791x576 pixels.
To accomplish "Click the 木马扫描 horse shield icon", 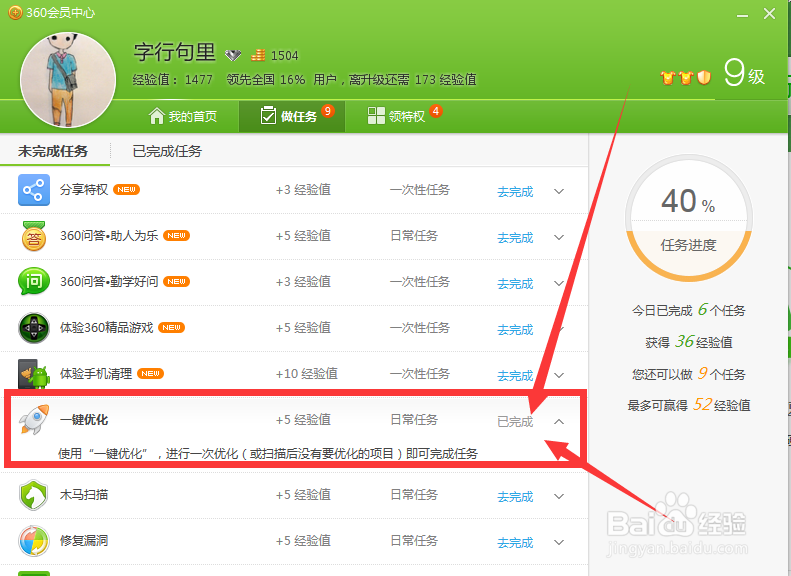I will [x=34, y=495].
